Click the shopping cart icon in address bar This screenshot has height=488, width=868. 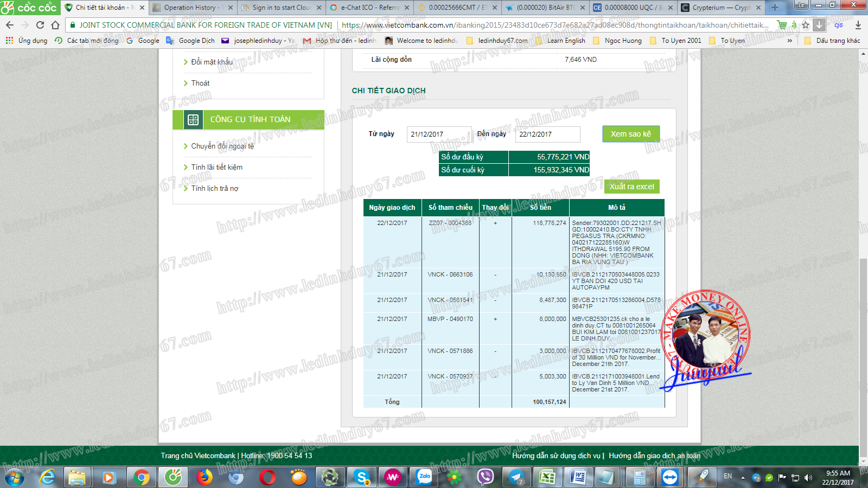tap(782, 25)
